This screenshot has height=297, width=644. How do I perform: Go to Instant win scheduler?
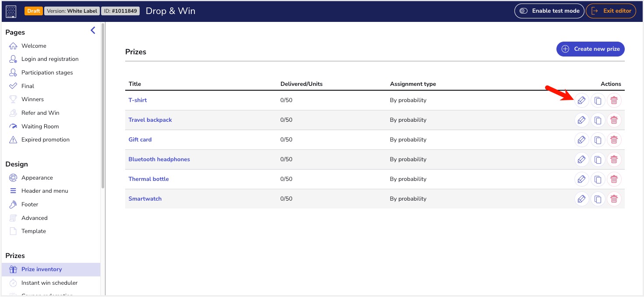click(x=49, y=283)
